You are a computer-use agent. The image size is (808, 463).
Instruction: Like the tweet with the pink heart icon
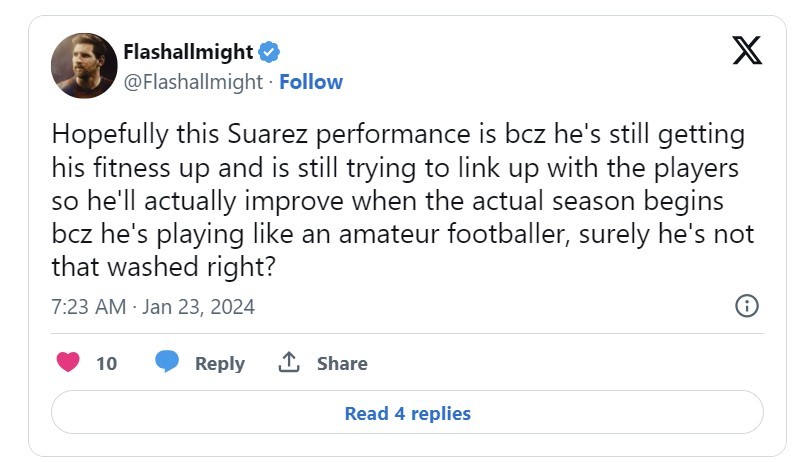[68, 362]
